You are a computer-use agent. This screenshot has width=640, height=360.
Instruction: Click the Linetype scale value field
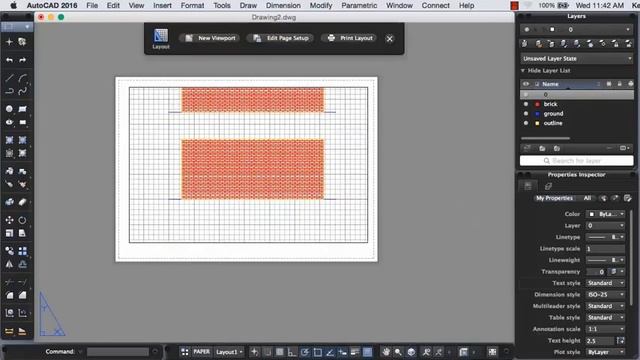click(606, 249)
